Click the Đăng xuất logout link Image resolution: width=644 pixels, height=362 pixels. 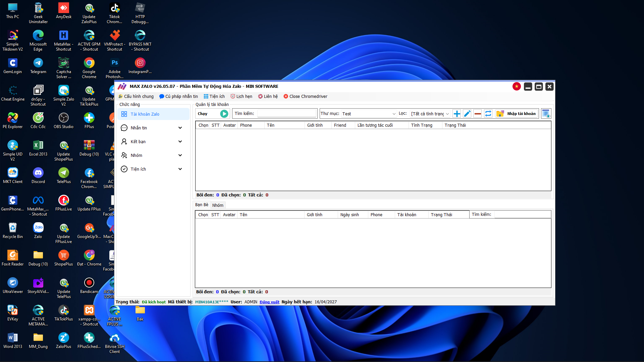[x=269, y=302]
